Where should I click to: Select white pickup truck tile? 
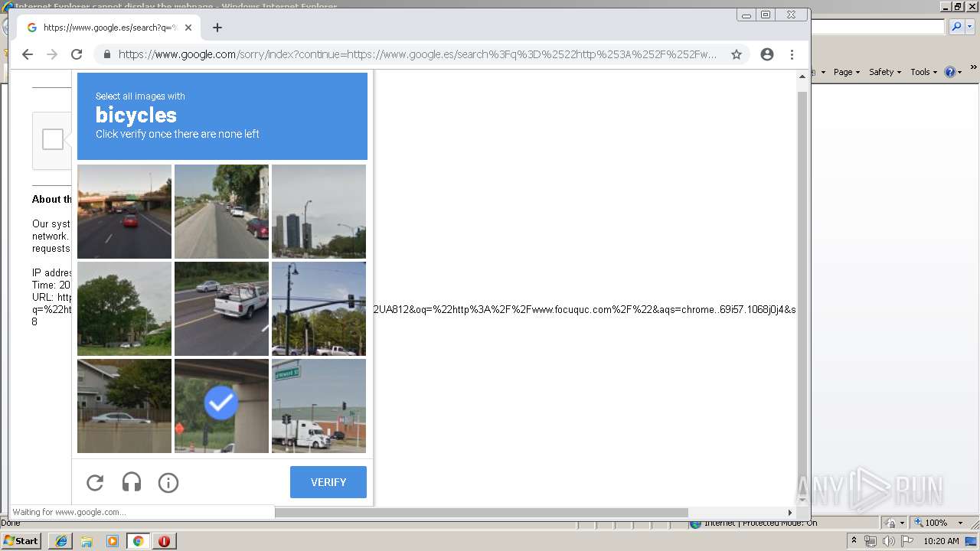click(221, 308)
